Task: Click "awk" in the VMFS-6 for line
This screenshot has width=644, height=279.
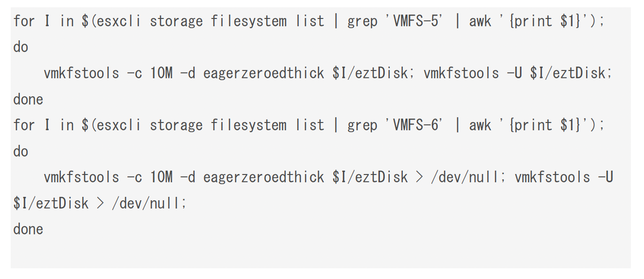Action: pos(481,125)
